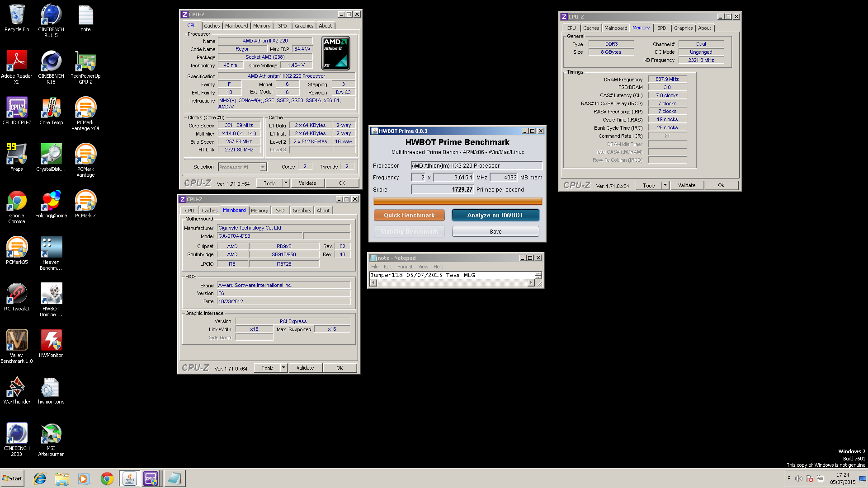Open the note text file icon
The image size is (868, 488).
(x=85, y=18)
